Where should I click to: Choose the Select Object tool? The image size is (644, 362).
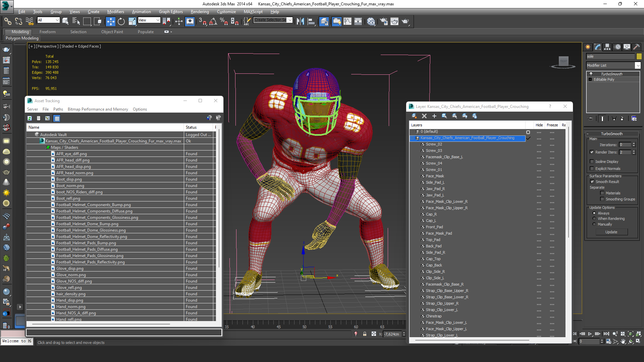65,21
